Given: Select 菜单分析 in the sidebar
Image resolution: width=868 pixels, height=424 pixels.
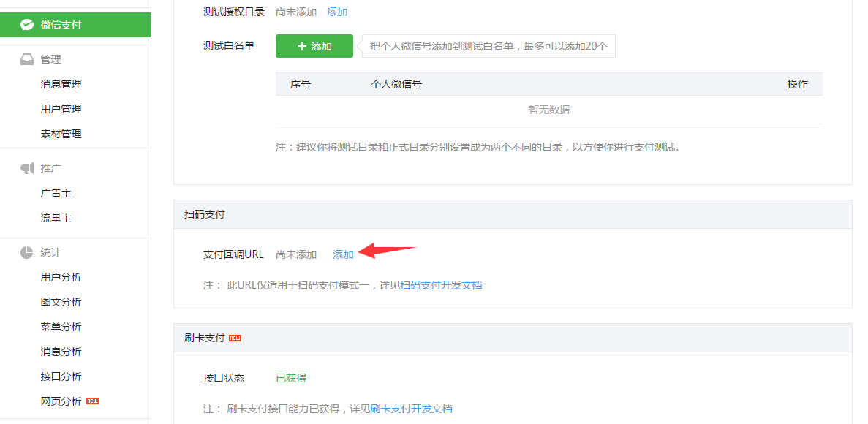Looking at the screenshot, I should 61,327.
